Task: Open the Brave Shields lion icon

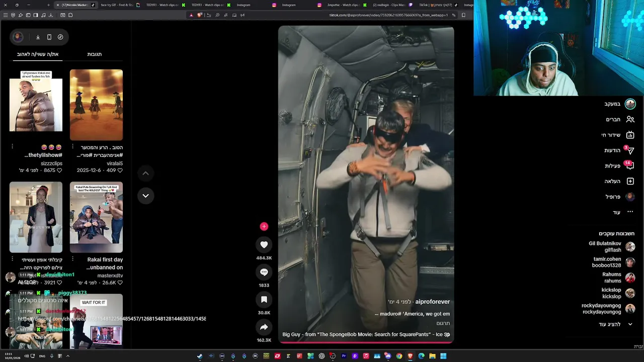Action: 200,15
